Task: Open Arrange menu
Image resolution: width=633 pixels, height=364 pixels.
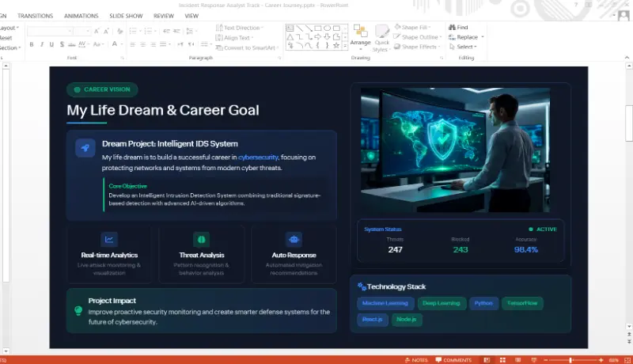Action: 361,37
